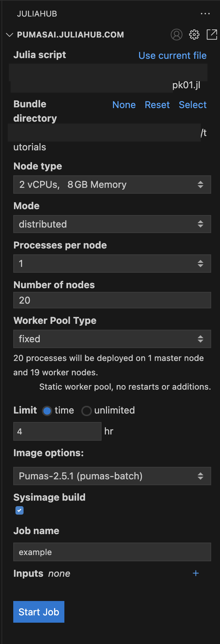Open the Processes per node dropdown
This screenshot has width=220, height=644.
(112, 264)
